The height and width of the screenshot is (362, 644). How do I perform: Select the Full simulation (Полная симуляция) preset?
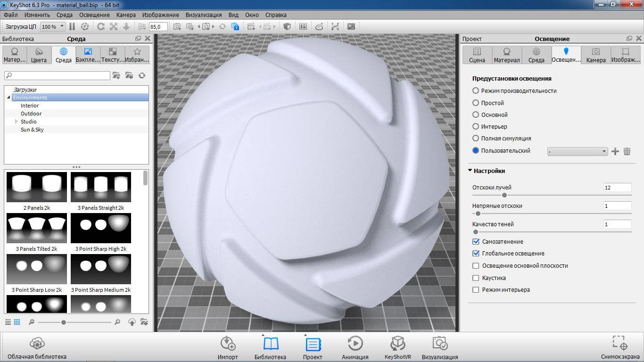click(x=476, y=138)
